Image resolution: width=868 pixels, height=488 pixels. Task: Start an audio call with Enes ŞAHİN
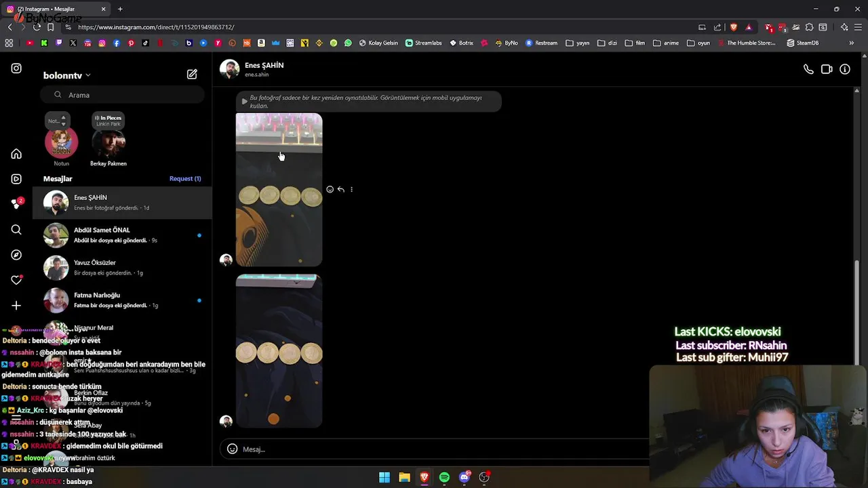click(x=808, y=69)
